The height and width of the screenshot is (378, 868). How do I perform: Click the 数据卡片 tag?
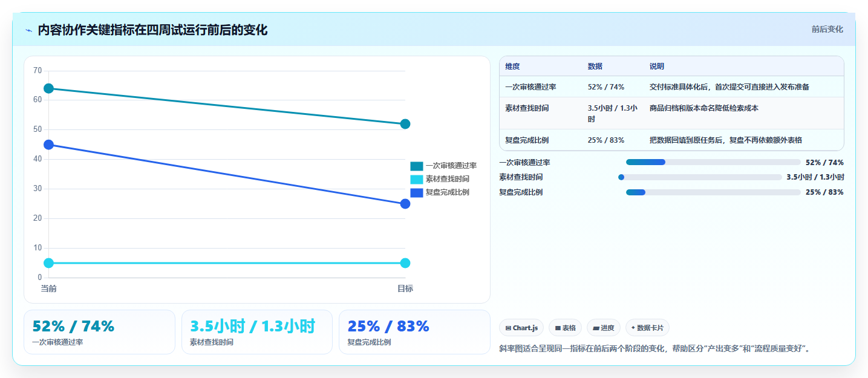[647, 328]
